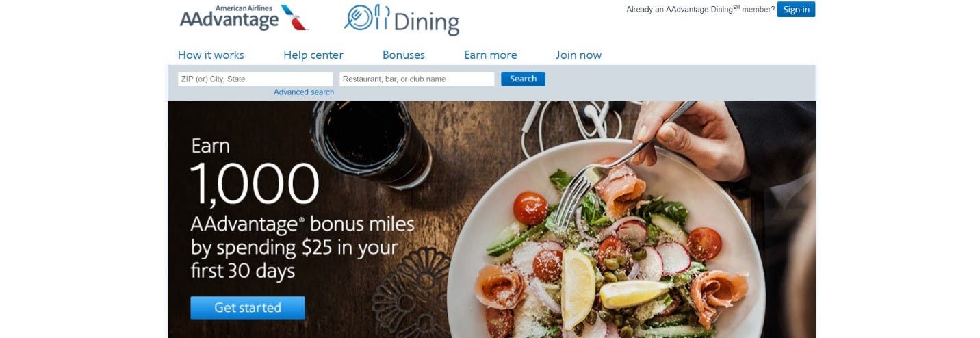Viewport: 980px width, 338px height.
Task: Click the American Airlines eagle tail icon
Action: pos(294,18)
